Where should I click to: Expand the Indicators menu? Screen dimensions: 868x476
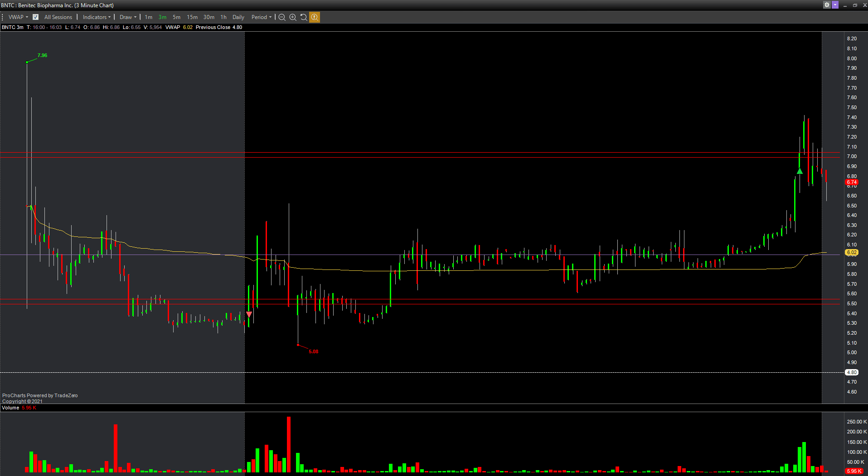pos(97,17)
